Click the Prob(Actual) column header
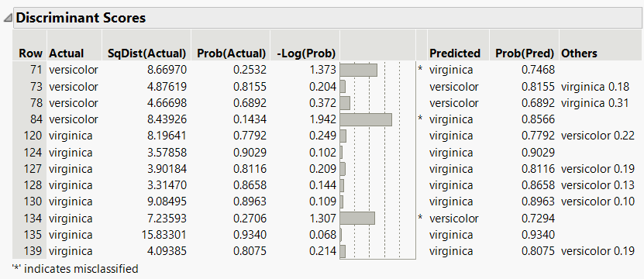Viewport: 644px width, 279px height. [232, 53]
